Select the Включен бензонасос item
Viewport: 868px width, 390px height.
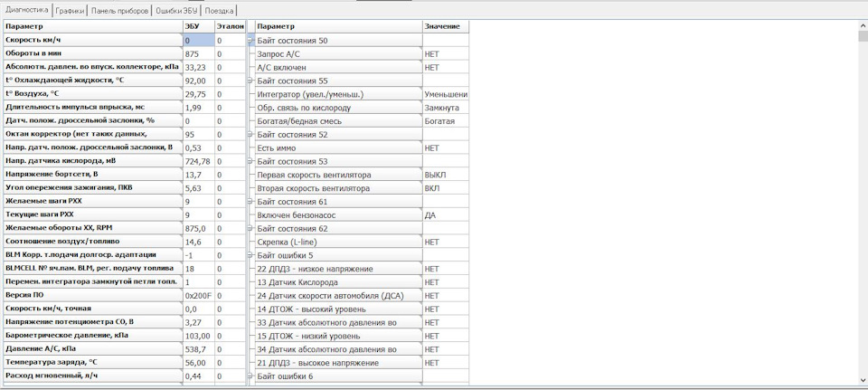[x=339, y=215]
